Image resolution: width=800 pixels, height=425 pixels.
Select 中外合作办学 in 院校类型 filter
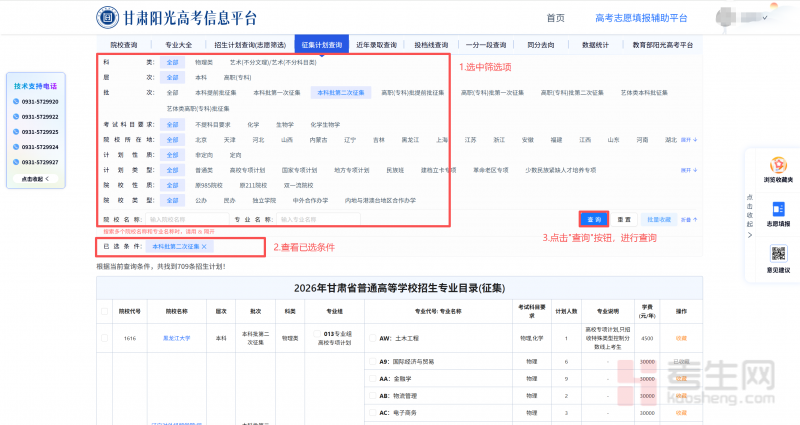(310, 201)
